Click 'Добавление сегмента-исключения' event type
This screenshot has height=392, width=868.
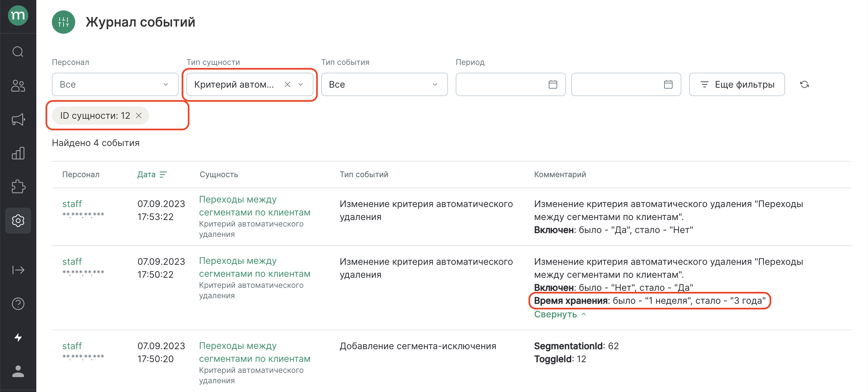point(418,346)
